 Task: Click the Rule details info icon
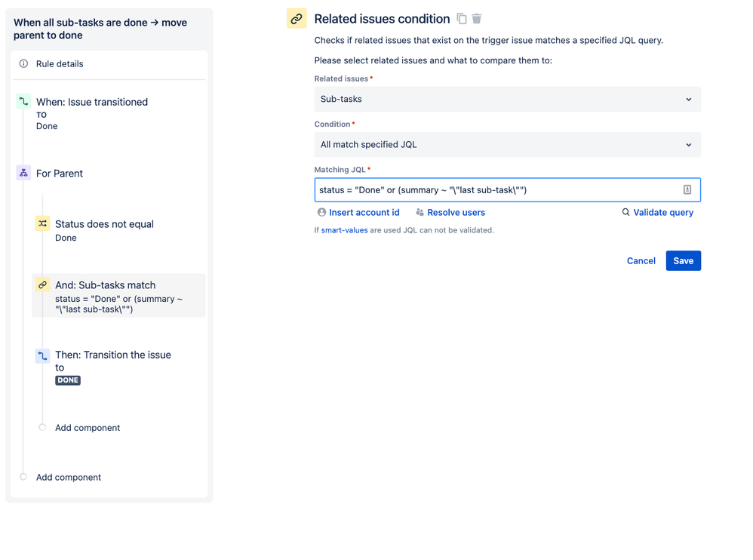coord(23,64)
